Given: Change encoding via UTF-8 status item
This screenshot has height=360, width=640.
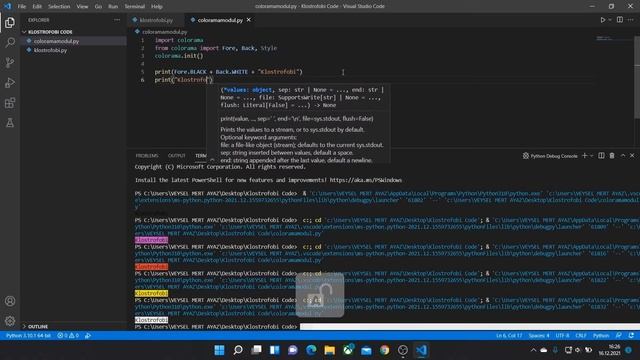Looking at the screenshot, I should tap(562, 336).
